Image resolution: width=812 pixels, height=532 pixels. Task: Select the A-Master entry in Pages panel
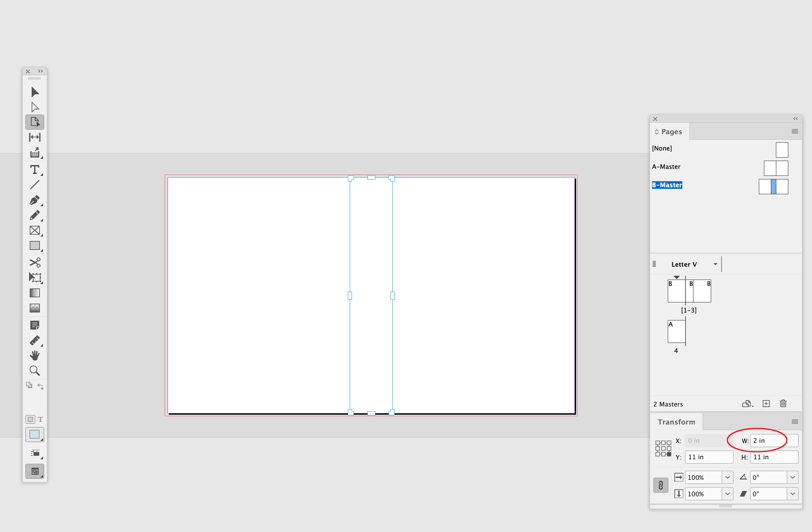pos(666,167)
